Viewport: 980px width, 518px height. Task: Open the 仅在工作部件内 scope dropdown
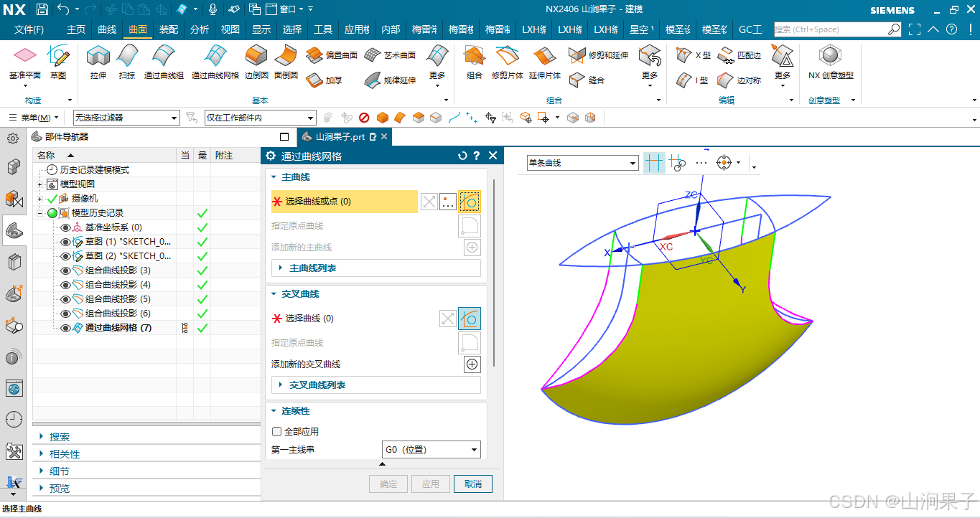pos(260,118)
